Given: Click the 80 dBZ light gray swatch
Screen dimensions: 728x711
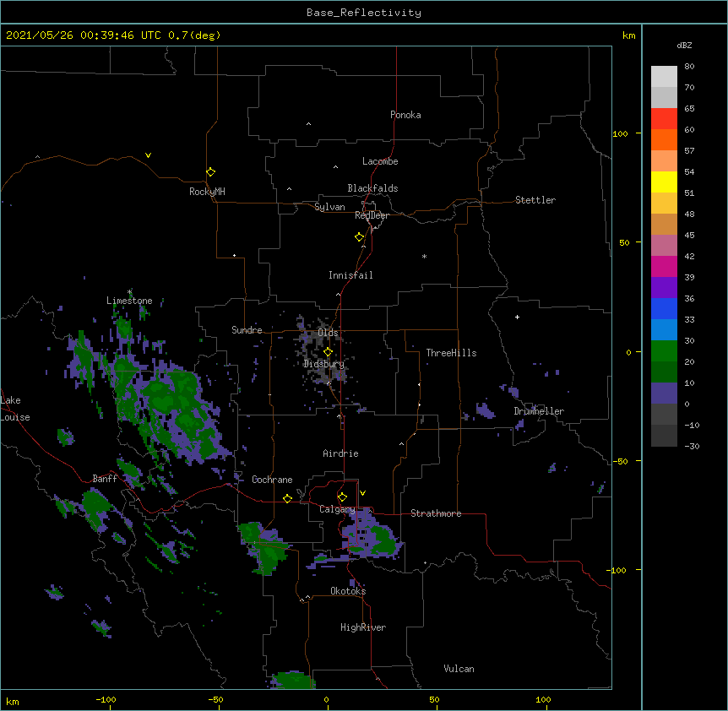Looking at the screenshot, I should pos(664,77).
